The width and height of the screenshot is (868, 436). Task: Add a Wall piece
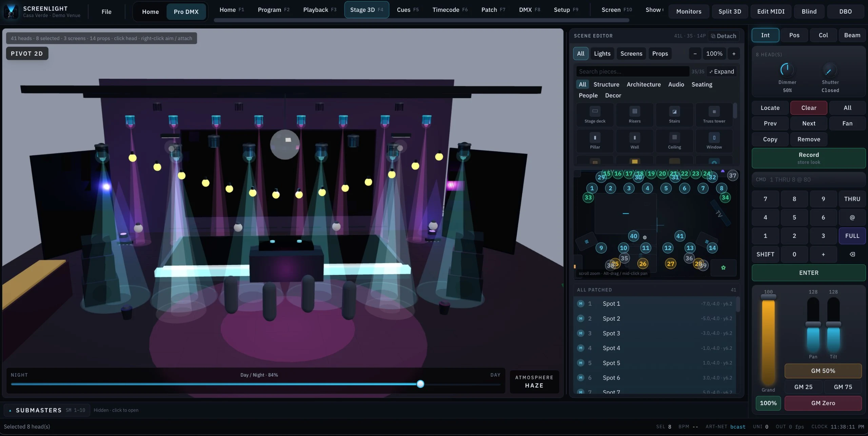click(x=634, y=141)
